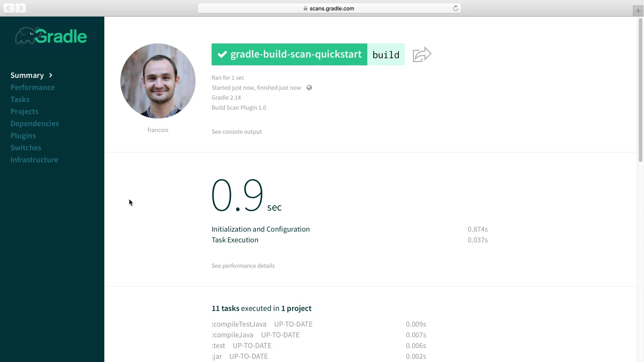Click the francois username text

pos(158,130)
